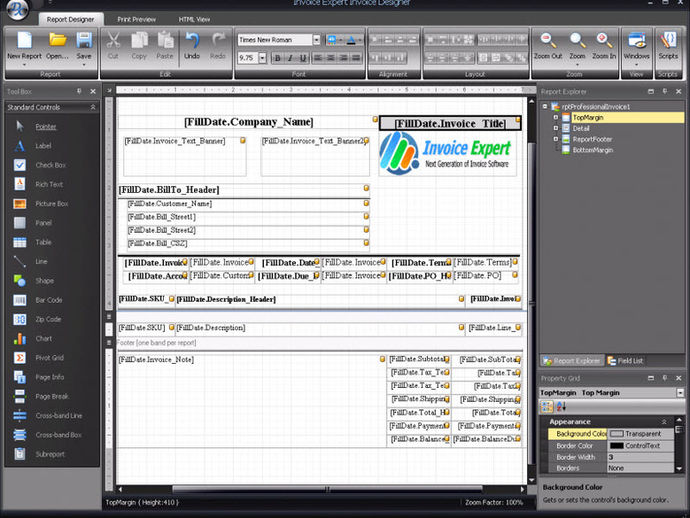Choose the Rich Text control
Screen dimensions: 690x518
[x=49, y=184]
